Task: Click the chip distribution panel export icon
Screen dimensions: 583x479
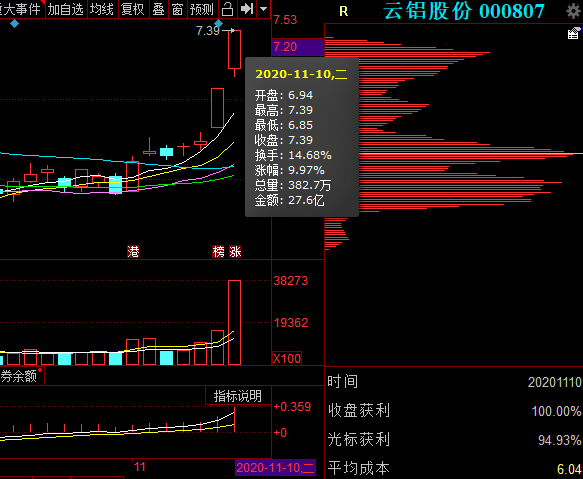Action: point(574,33)
